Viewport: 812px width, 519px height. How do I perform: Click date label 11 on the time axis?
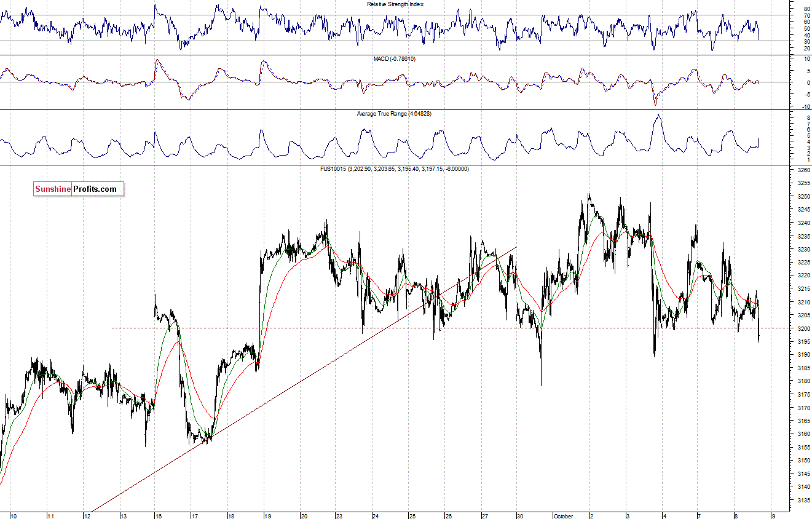pyautogui.click(x=51, y=516)
